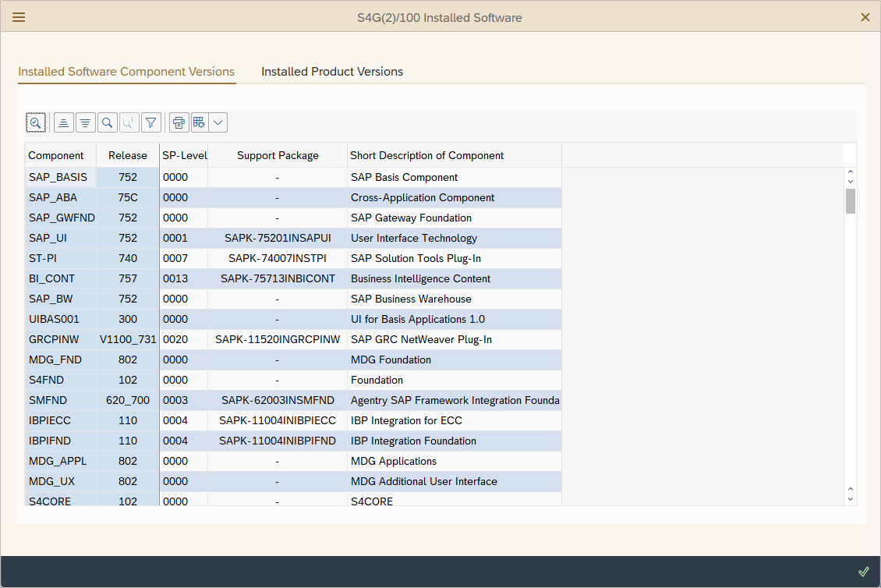Expand the layout dropdown arrow
881x588 pixels.
tap(218, 122)
